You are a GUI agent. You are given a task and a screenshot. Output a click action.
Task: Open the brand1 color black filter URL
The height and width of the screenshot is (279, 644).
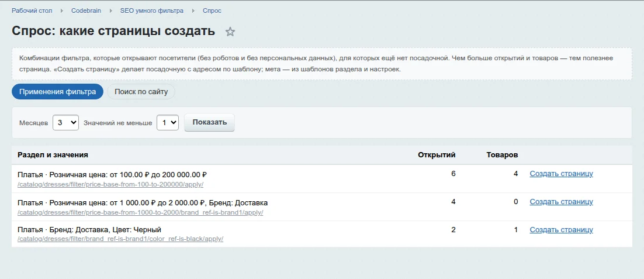[x=120, y=239]
